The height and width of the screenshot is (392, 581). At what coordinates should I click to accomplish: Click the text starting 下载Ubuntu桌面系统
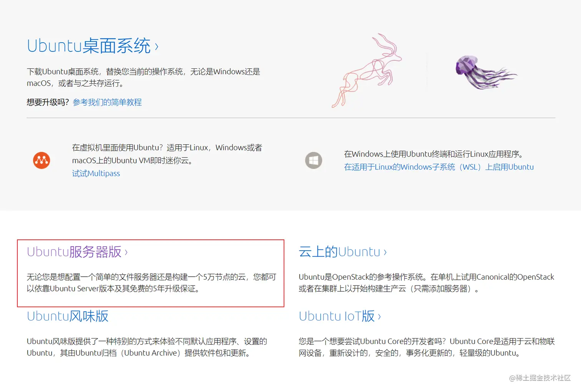[143, 77]
